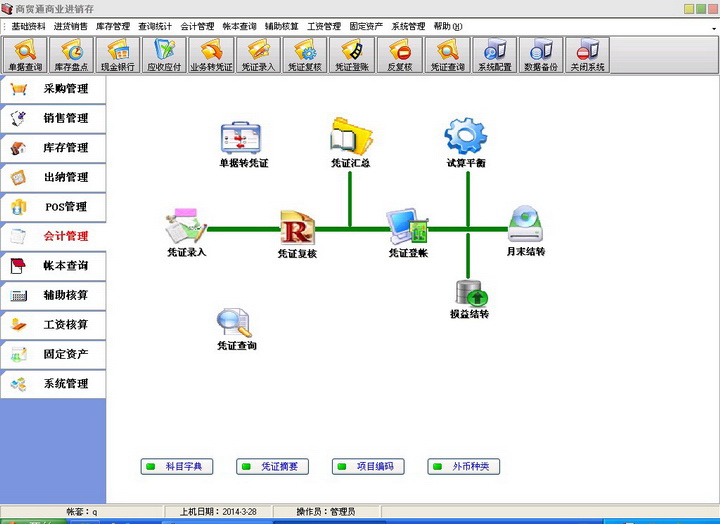Click the 操作员：管理员 status entry
The image size is (720, 524).
(326, 512)
